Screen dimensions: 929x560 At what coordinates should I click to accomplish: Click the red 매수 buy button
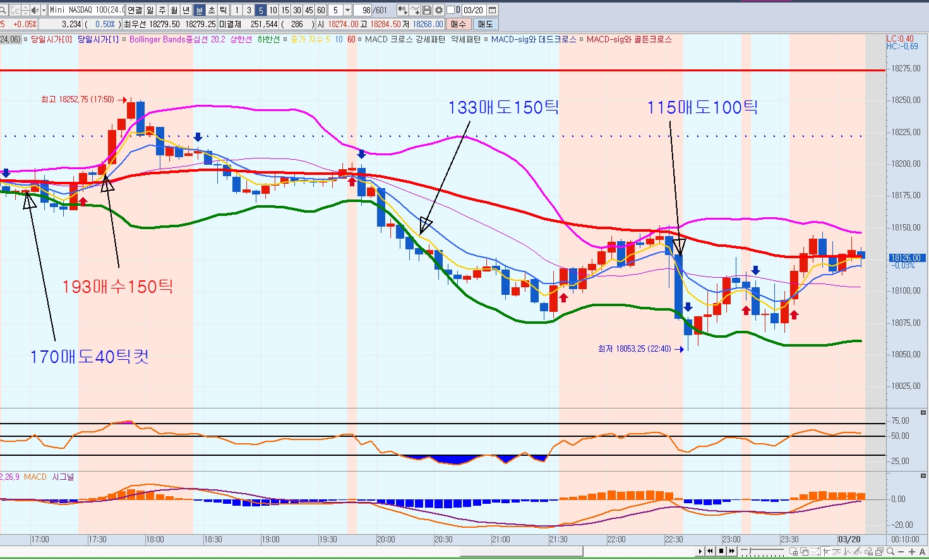click(x=458, y=24)
